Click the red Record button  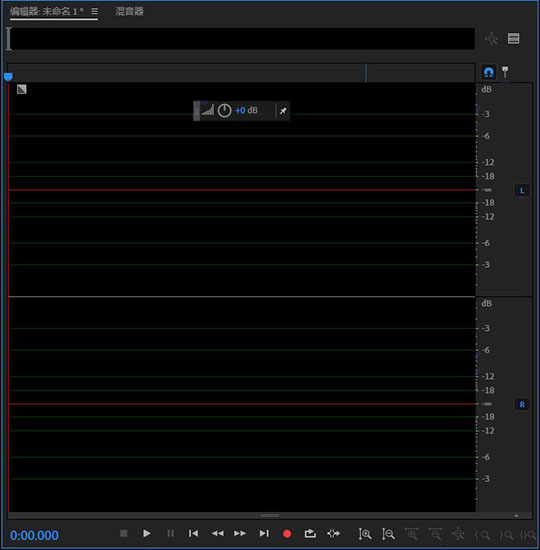[287, 534]
